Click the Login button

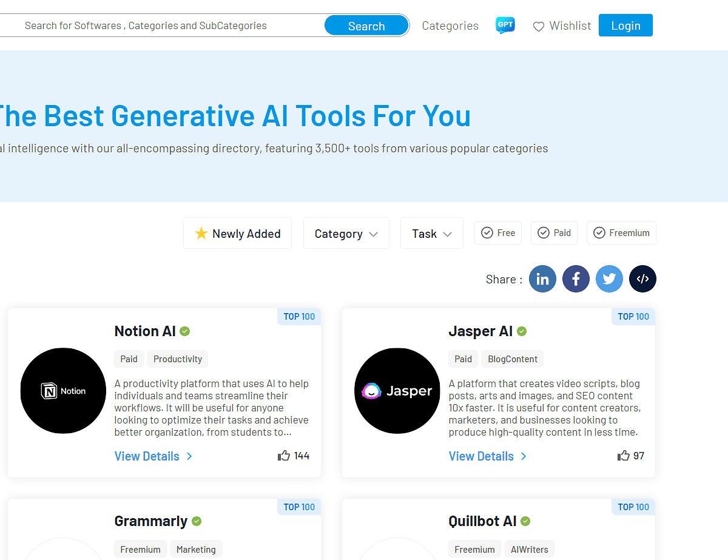tap(625, 25)
